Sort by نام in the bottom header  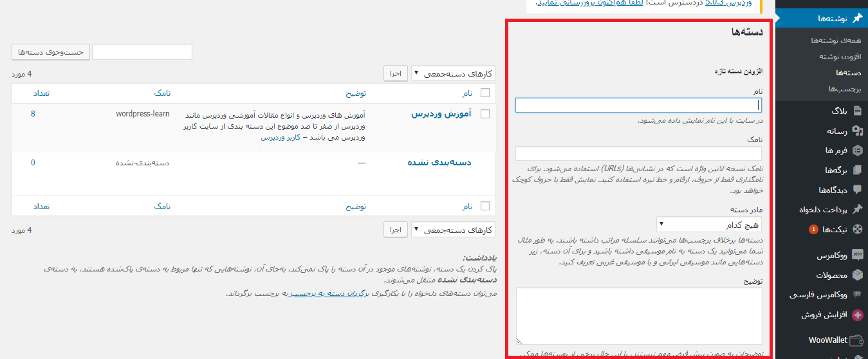(466, 207)
